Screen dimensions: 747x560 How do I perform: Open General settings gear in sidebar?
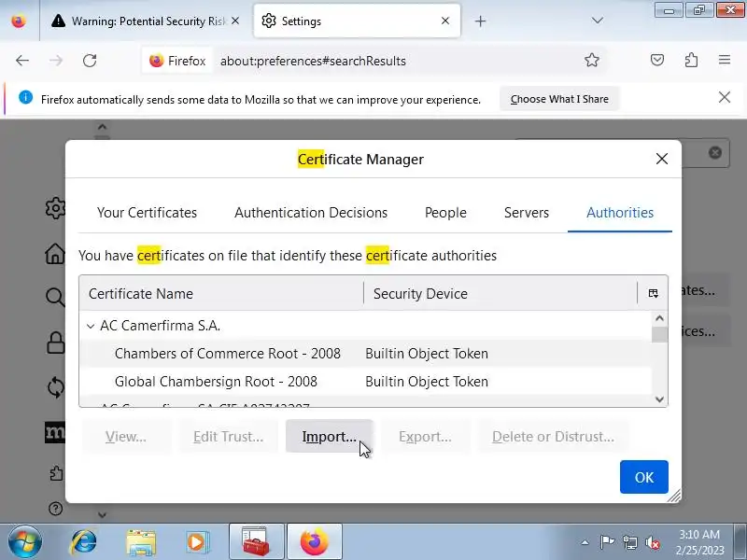(55, 208)
